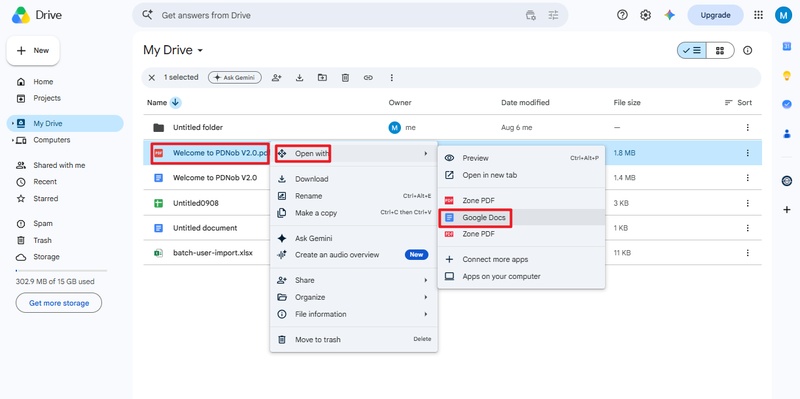Open more actions for batch-user-import.xlsx row
The width and height of the screenshot is (800, 399).
(x=747, y=253)
